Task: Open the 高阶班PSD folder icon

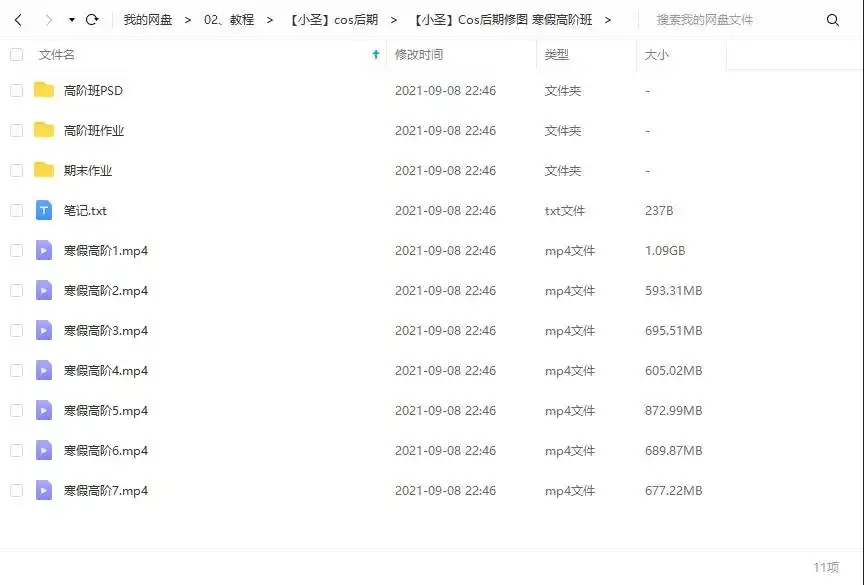Action: [42, 90]
